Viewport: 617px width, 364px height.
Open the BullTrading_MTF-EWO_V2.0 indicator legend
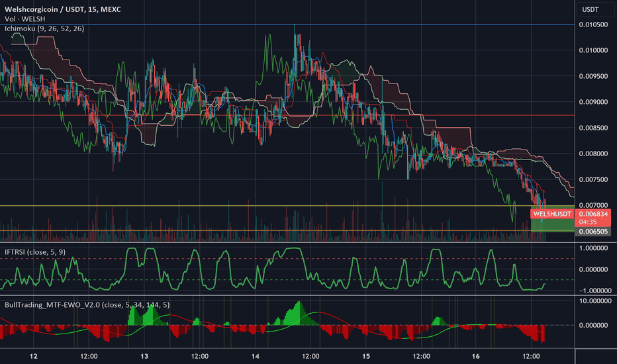tap(87, 305)
